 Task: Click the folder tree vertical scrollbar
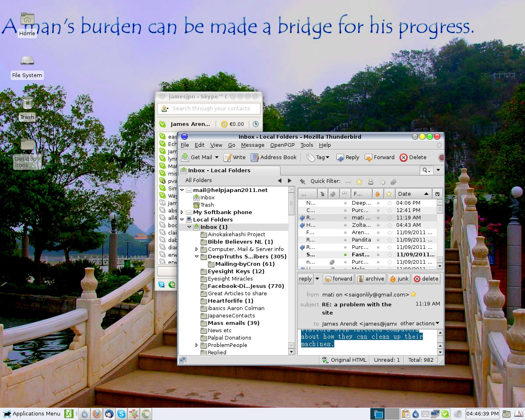pyautogui.click(x=292, y=271)
